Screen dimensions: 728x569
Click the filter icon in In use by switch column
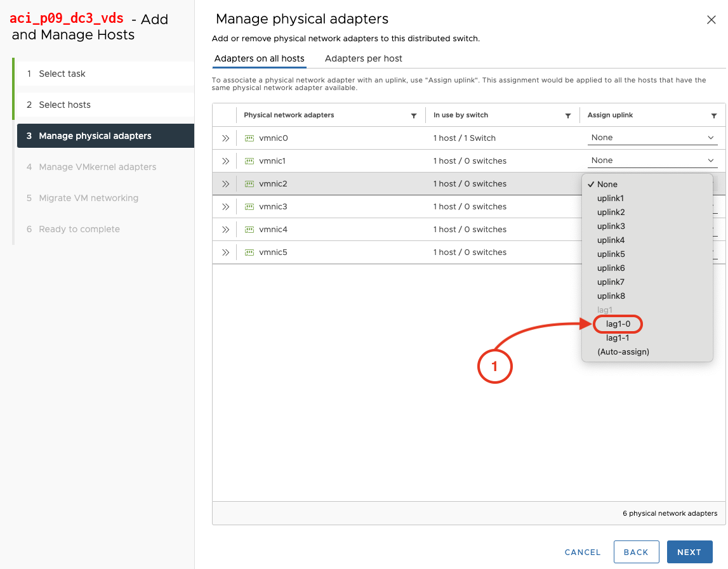coord(568,115)
